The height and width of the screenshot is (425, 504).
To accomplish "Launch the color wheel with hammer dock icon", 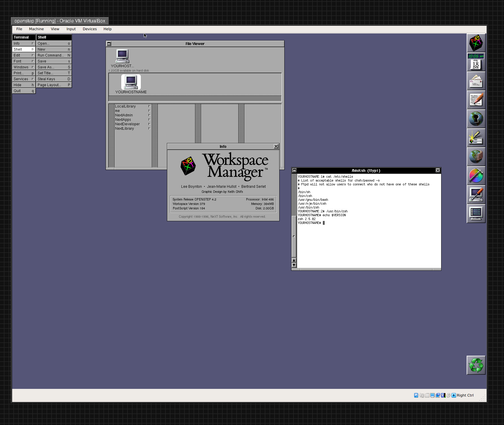I will tap(476, 176).
